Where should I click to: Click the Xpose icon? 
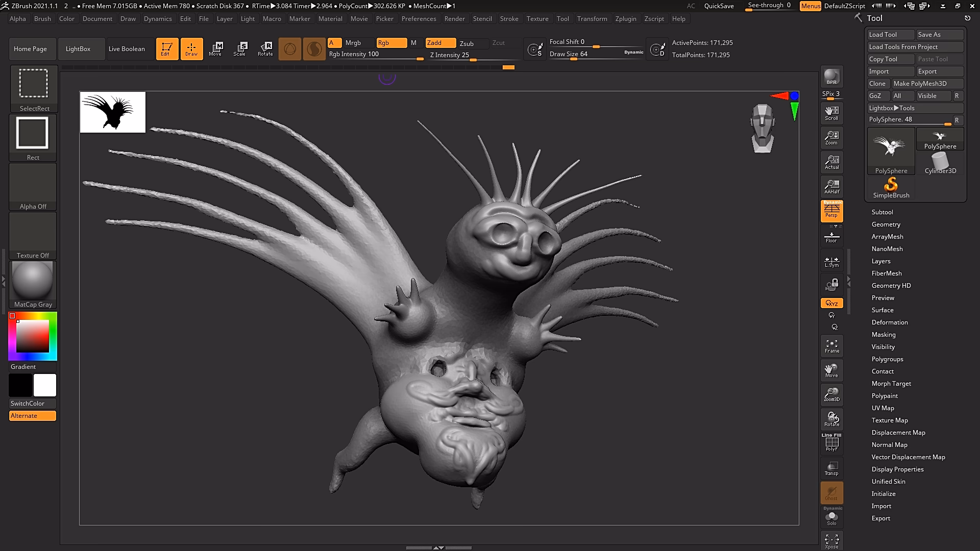point(831,541)
